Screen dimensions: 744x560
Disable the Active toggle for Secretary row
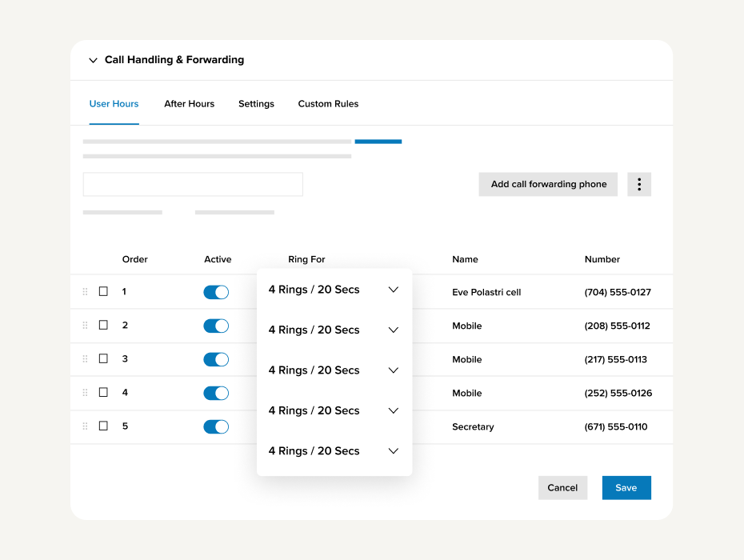pyautogui.click(x=216, y=426)
